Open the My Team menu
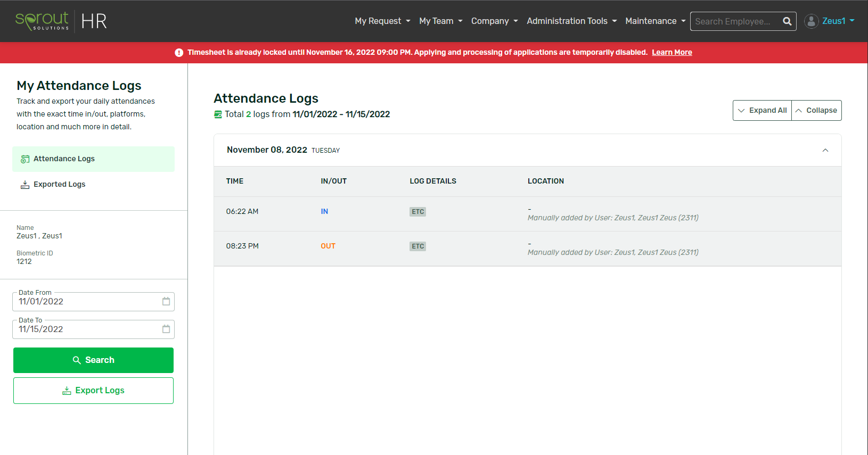This screenshot has width=868, height=455. pyautogui.click(x=440, y=21)
